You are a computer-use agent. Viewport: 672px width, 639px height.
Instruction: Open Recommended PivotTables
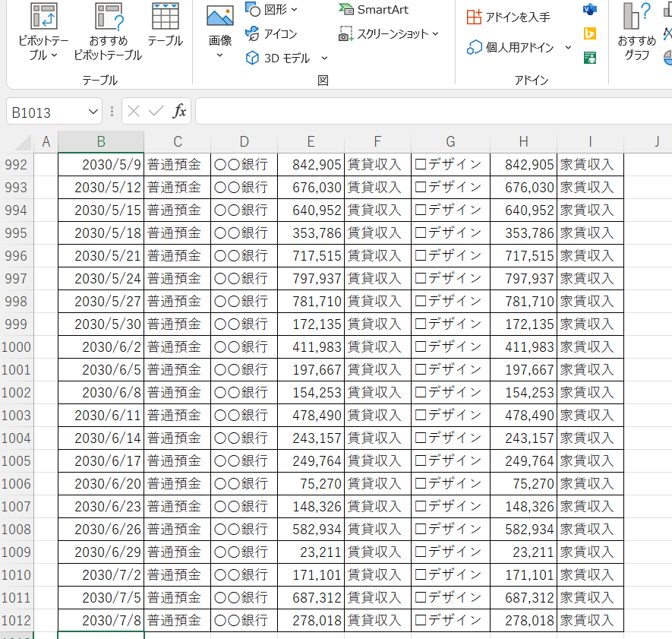tap(108, 17)
